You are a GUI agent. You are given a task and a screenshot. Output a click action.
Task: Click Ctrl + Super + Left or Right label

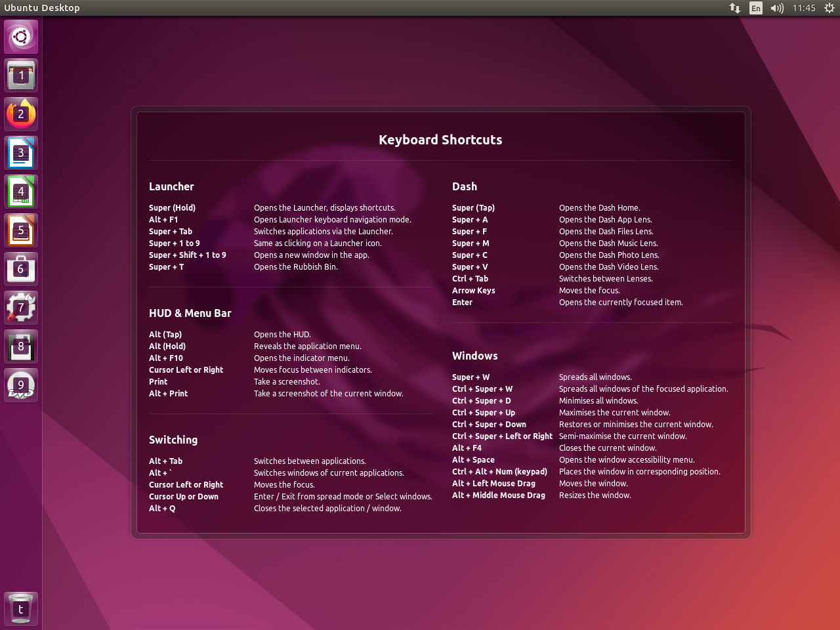pos(502,436)
